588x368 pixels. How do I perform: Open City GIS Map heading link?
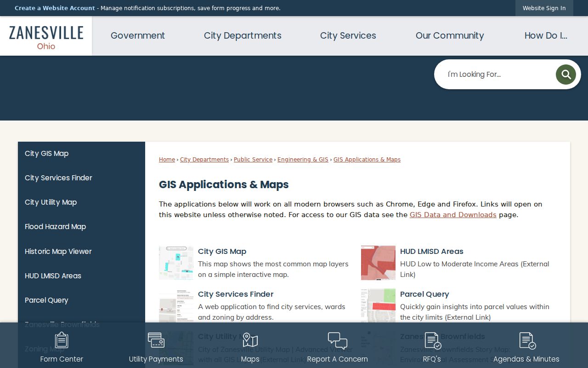click(222, 252)
